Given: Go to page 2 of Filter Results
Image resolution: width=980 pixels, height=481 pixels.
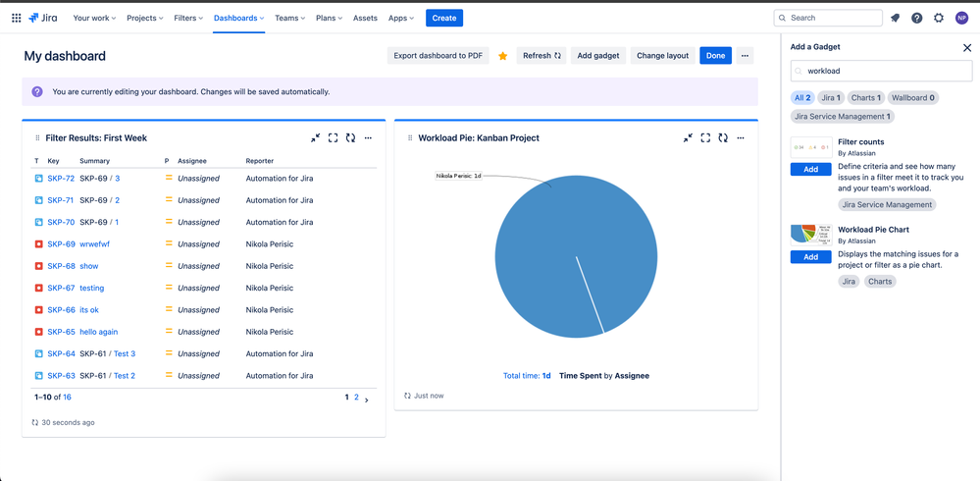Looking at the screenshot, I should tap(357, 398).
